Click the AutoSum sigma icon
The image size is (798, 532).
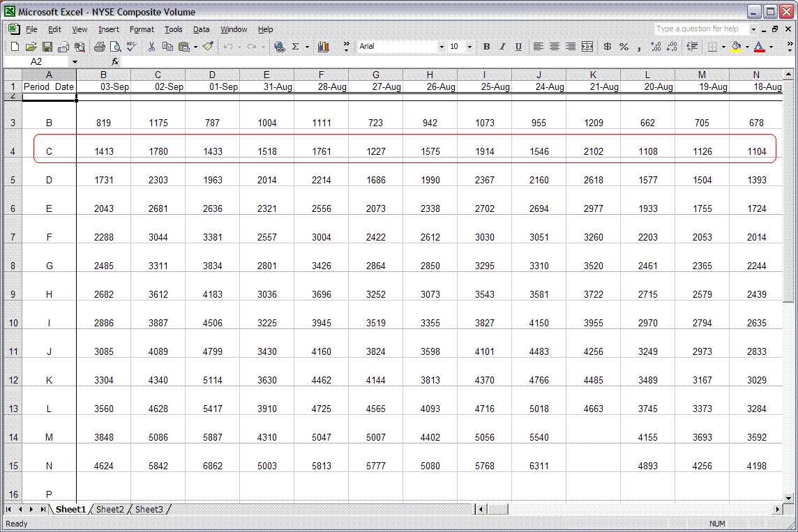(296, 47)
